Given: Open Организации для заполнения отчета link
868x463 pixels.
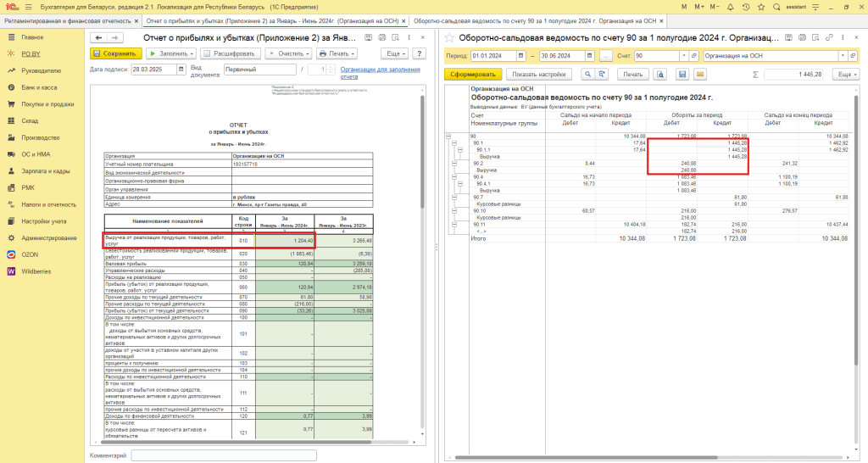Looking at the screenshot, I should pos(381,73).
